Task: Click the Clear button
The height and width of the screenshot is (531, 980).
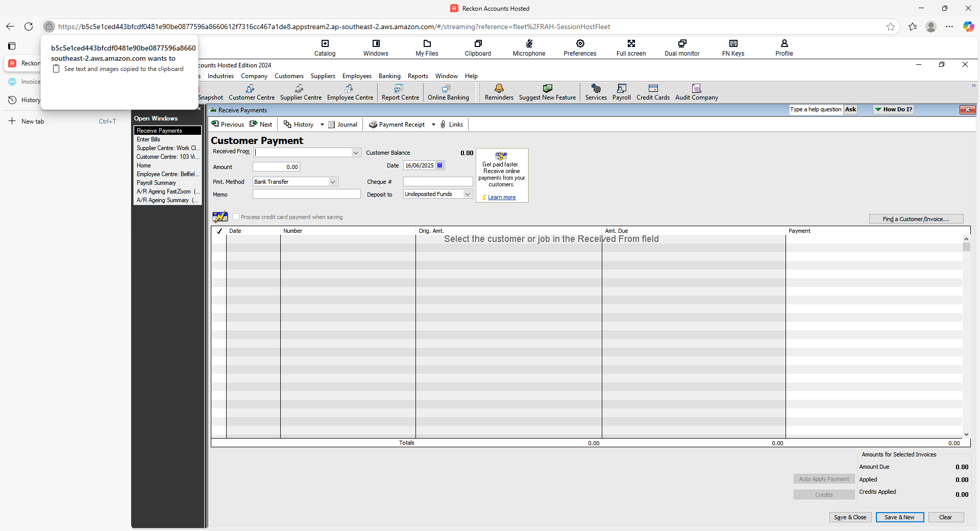Action: click(x=946, y=517)
